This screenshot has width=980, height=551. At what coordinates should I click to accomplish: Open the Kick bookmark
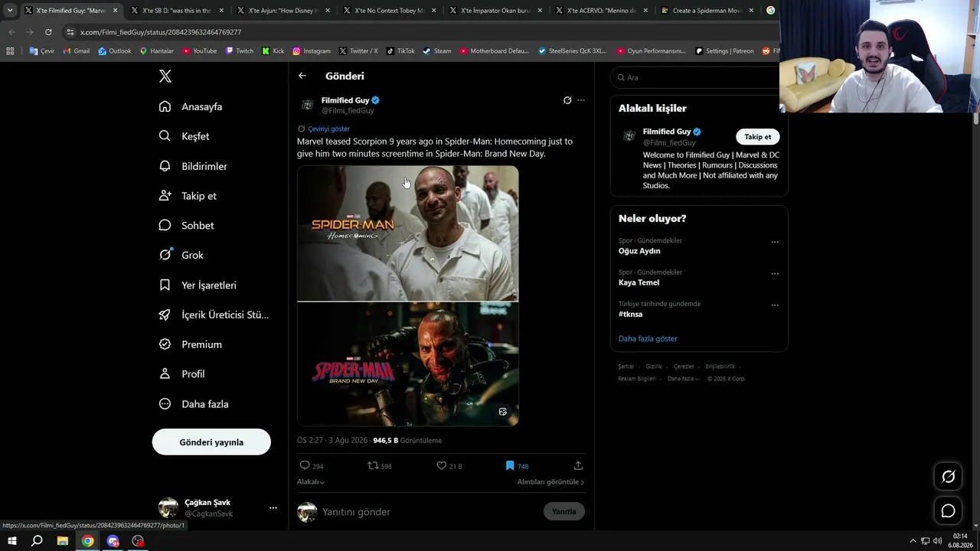click(273, 51)
